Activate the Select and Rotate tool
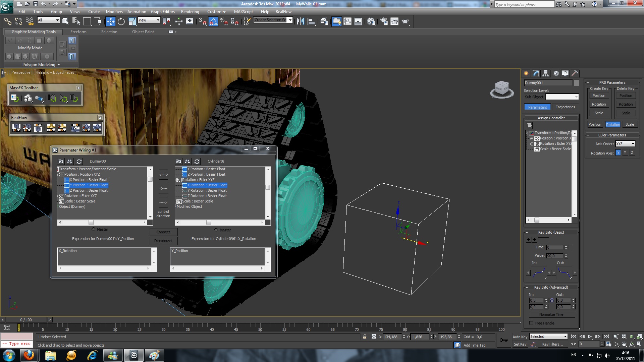The height and width of the screenshot is (362, 644). pyautogui.click(x=121, y=21)
